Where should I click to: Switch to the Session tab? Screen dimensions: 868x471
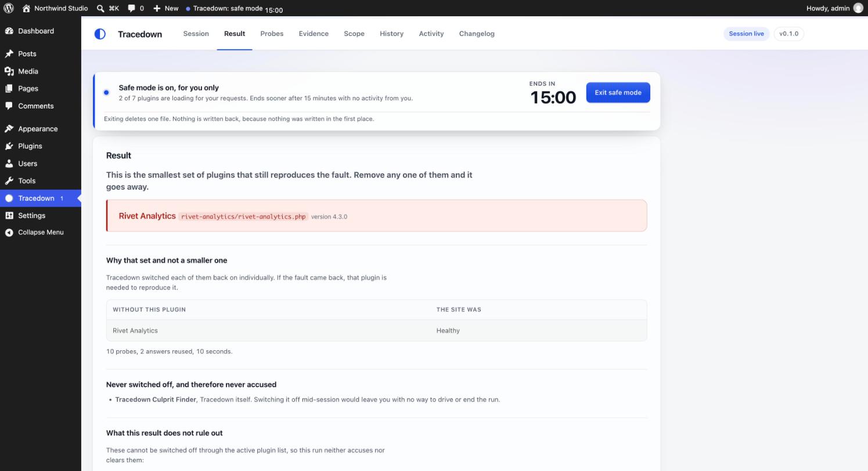click(x=196, y=34)
